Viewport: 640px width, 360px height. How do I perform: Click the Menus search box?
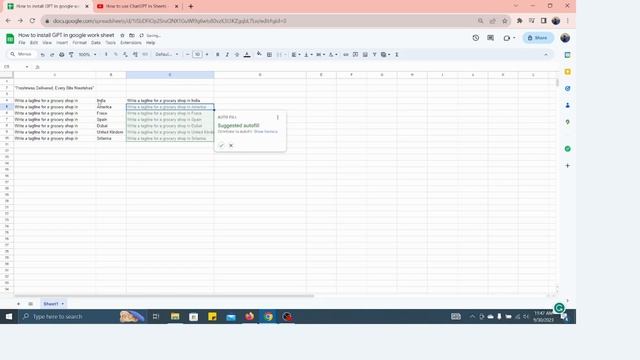tap(22, 54)
